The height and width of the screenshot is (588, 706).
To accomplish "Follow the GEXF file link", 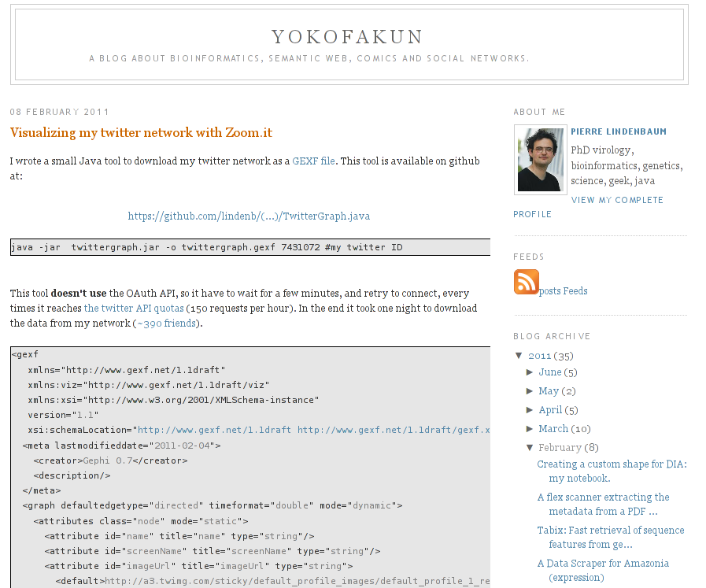I will point(313,161).
